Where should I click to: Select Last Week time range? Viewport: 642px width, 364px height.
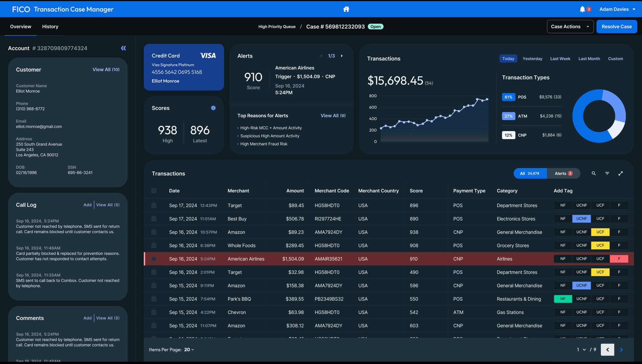560,58
